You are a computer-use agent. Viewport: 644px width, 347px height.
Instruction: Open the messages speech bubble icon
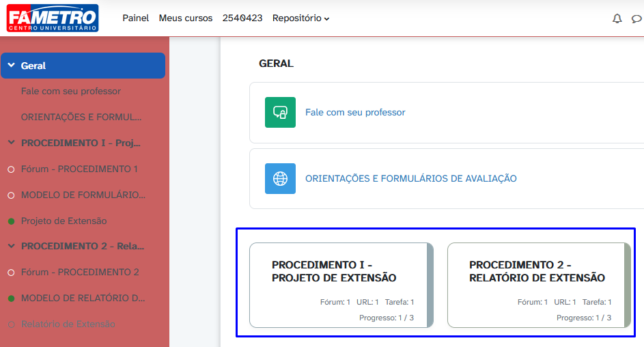[636, 18]
